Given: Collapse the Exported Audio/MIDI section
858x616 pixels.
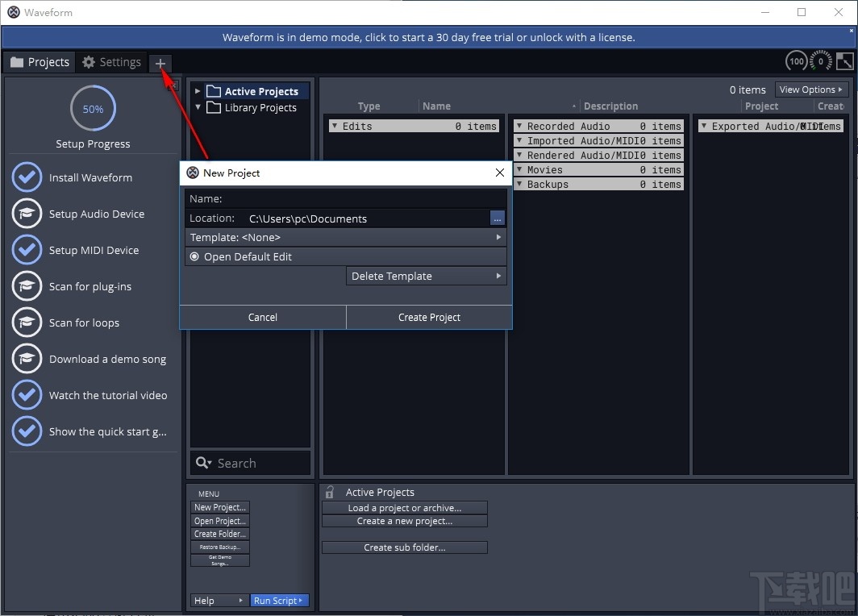Looking at the screenshot, I should (x=704, y=126).
